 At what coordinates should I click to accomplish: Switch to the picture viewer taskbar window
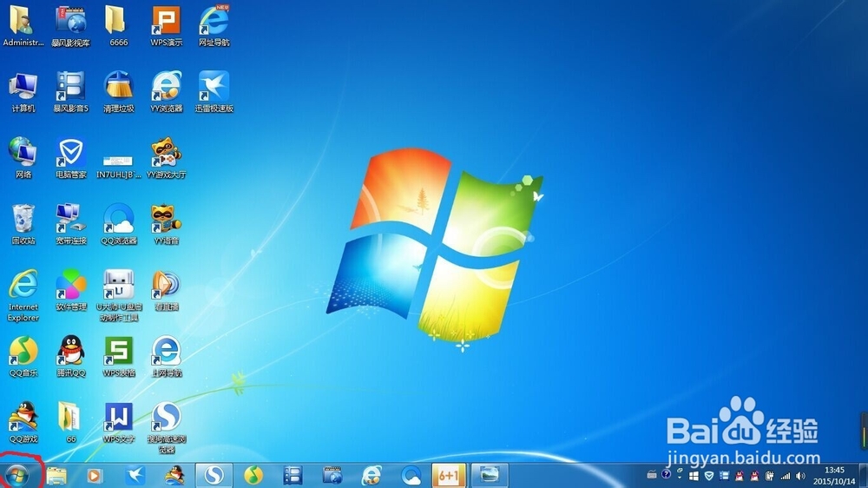tap(490, 475)
